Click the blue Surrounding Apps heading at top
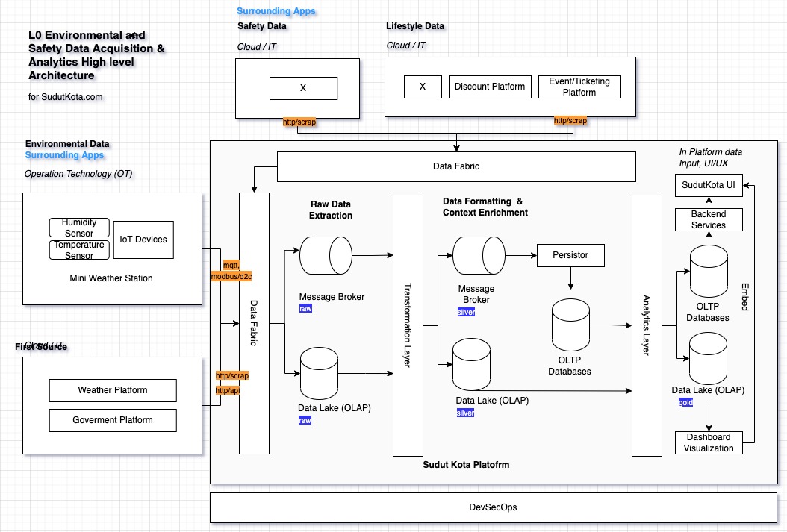The height and width of the screenshot is (532, 787). (276, 11)
